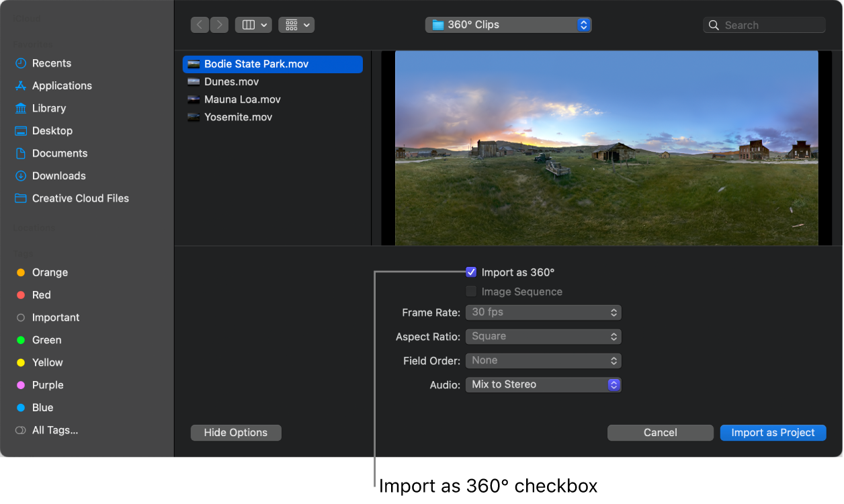Viewport: 844px width, 504px height.
Task: Navigate forward with the forward arrow
Action: pos(218,24)
